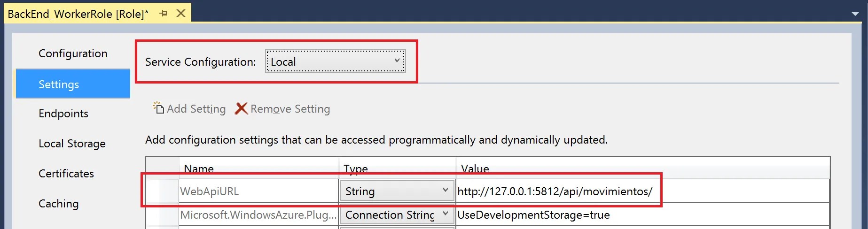The height and width of the screenshot is (229, 868).
Task: Open the Service Configuration dropdown
Action: 336,61
